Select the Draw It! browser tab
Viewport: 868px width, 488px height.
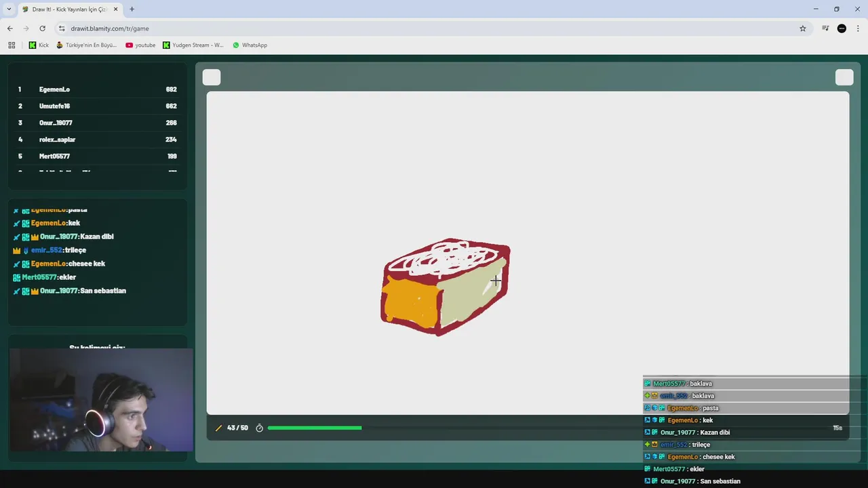point(70,9)
